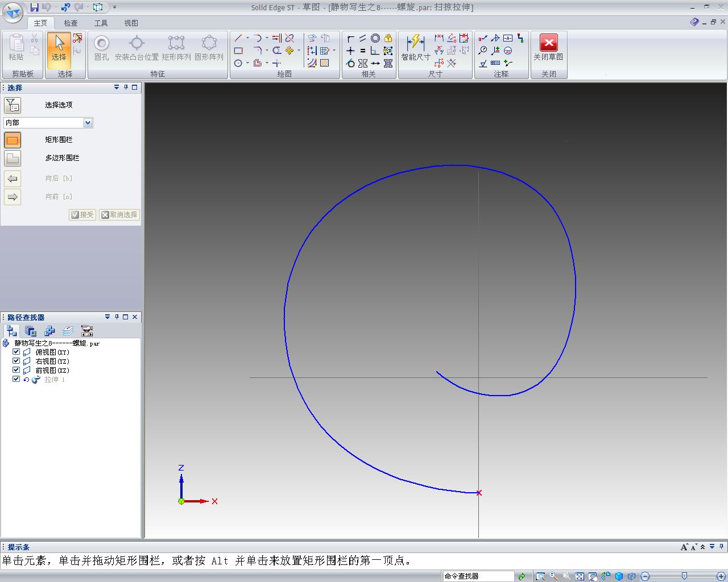728x582 pixels.
Task: Select 静物写生之8------螺旋.par tree root
Action: coord(57,343)
